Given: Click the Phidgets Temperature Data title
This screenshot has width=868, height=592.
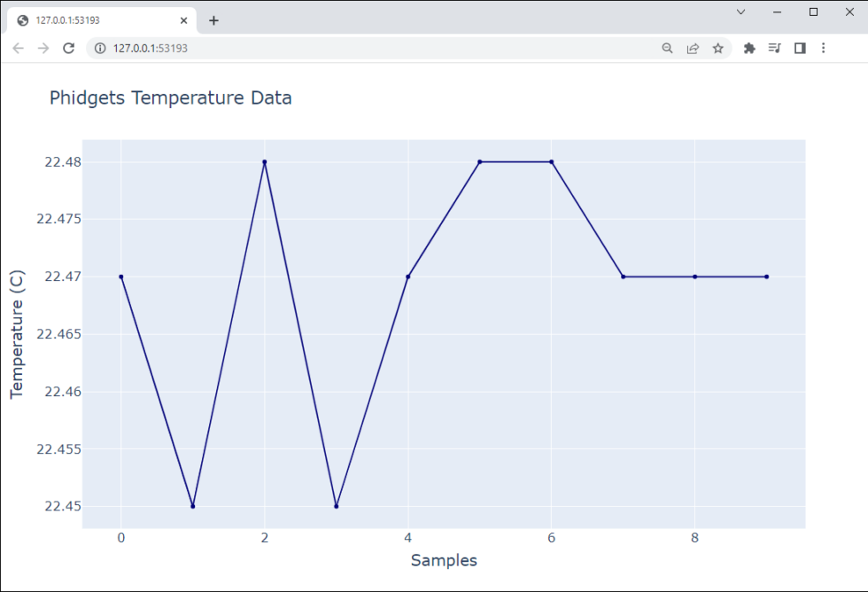Looking at the screenshot, I should coord(171,97).
